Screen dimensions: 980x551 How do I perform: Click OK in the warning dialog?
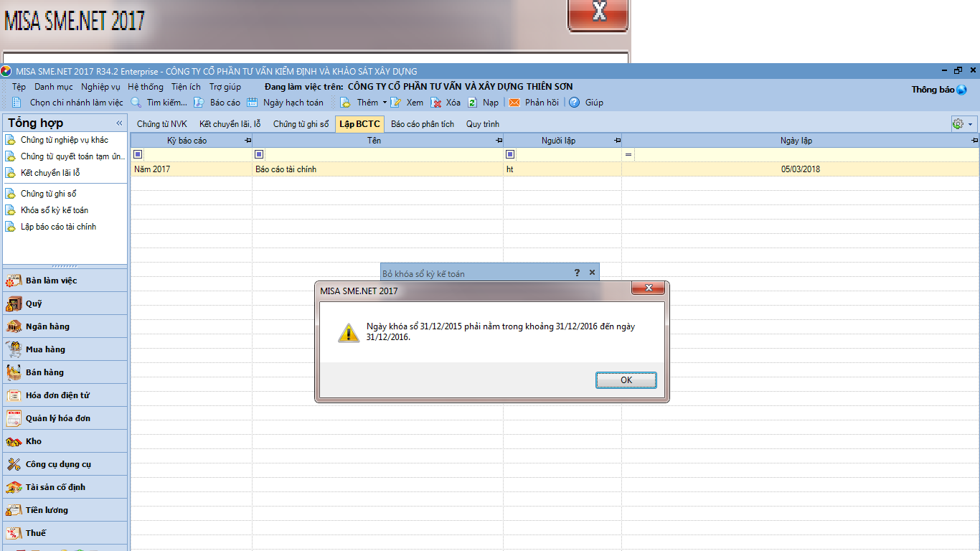(x=626, y=380)
